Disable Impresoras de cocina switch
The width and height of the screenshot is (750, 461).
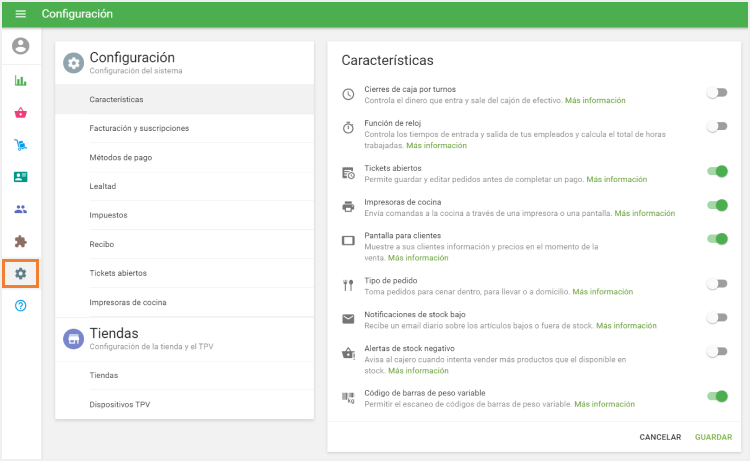[717, 205]
